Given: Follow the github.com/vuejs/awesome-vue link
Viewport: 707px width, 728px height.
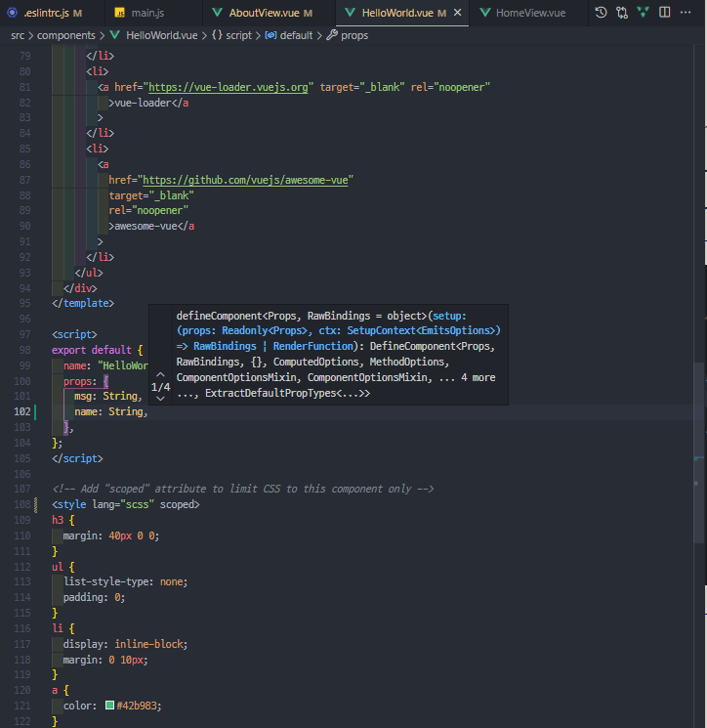Looking at the screenshot, I should 245,180.
